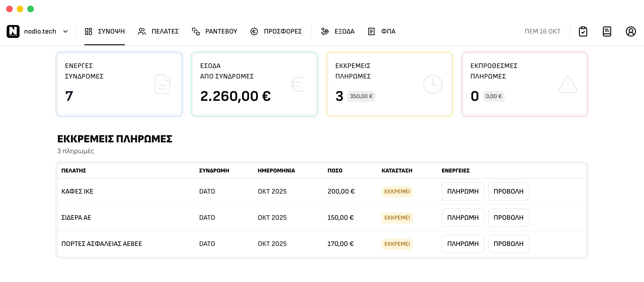Click the ΕΞΟΔΑ expenses hand icon
The height and width of the screenshot is (282, 644).
pyautogui.click(x=325, y=31)
